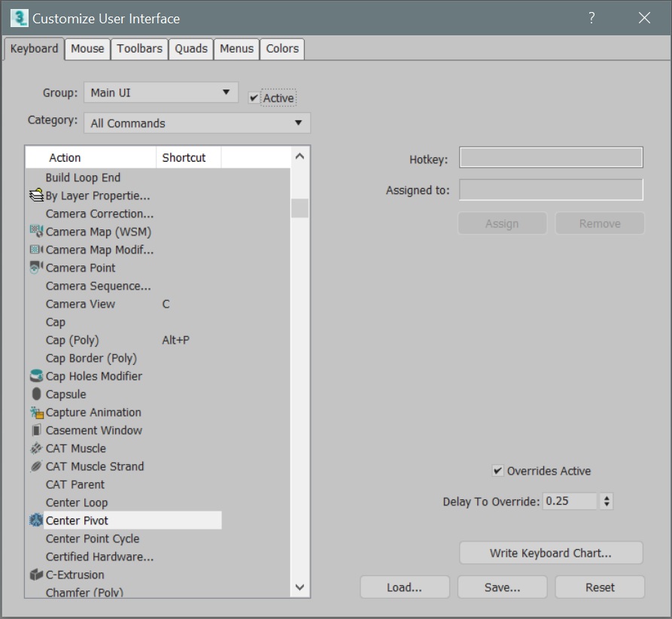
Task: Disable the Overrides Active checkbox
Action: click(498, 471)
